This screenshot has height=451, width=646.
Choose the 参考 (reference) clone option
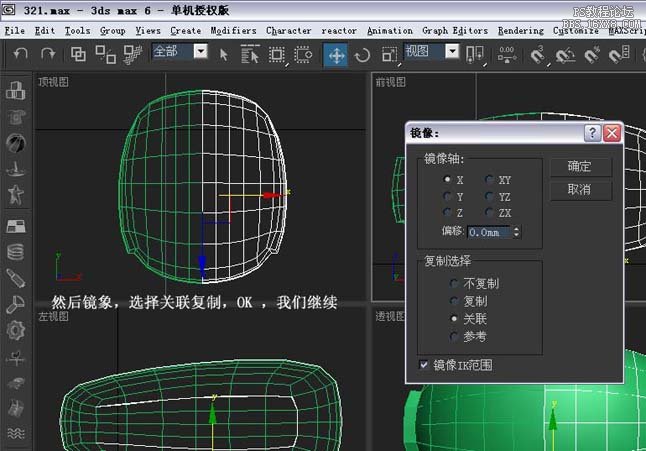point(454,336)
